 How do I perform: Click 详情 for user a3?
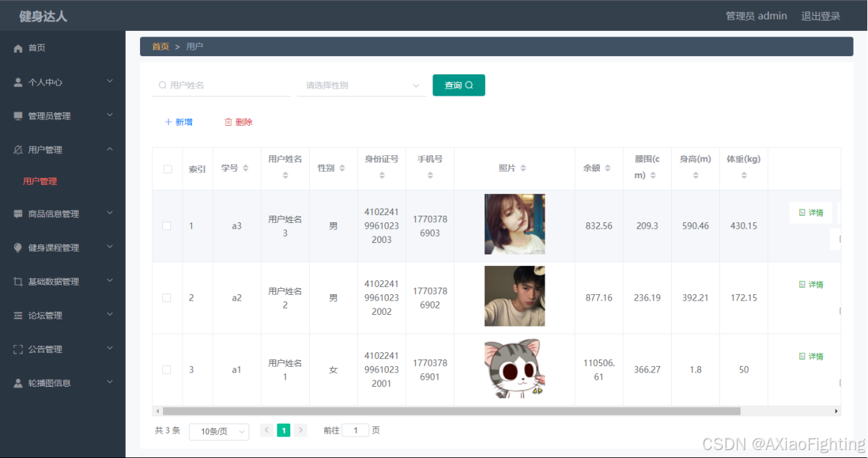point(811,213)
